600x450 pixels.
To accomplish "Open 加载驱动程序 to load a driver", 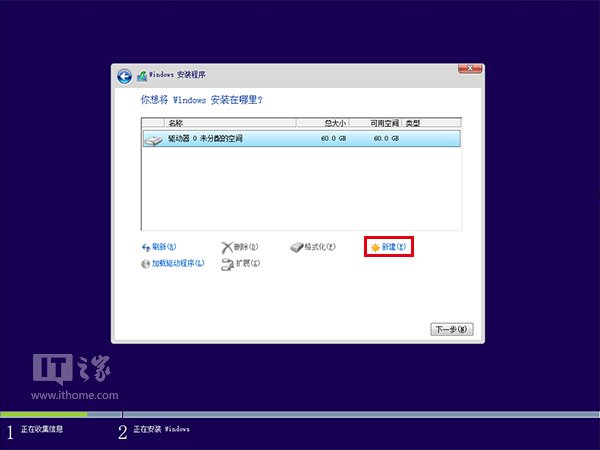I will [x=178, y=263].
